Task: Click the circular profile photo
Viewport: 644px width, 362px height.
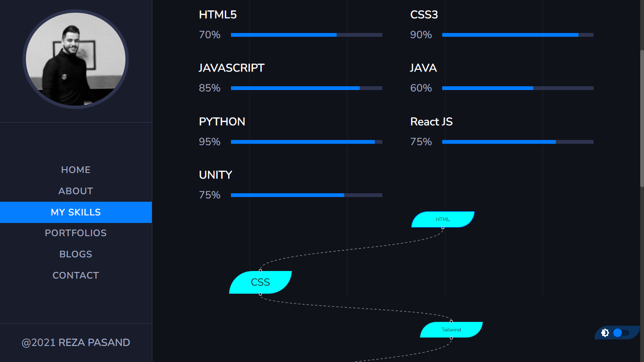Action: coord(76,59)
